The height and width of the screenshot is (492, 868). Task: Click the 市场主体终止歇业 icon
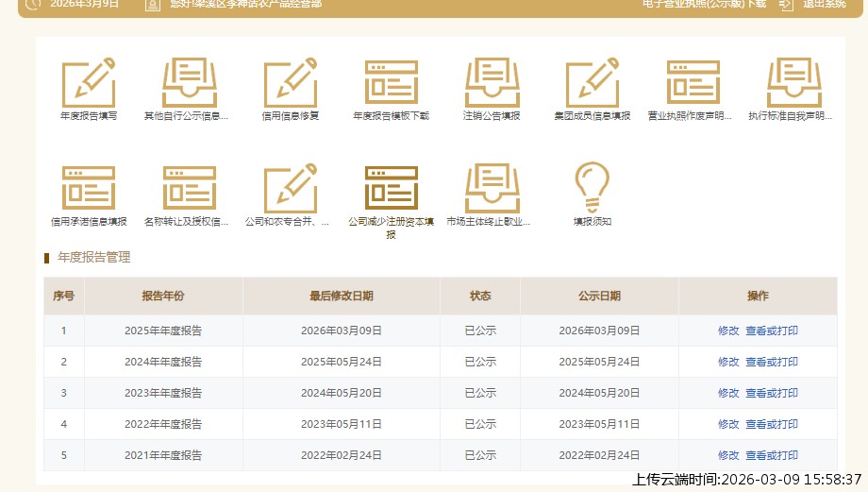pyautogui.click(x=492, y=188)
